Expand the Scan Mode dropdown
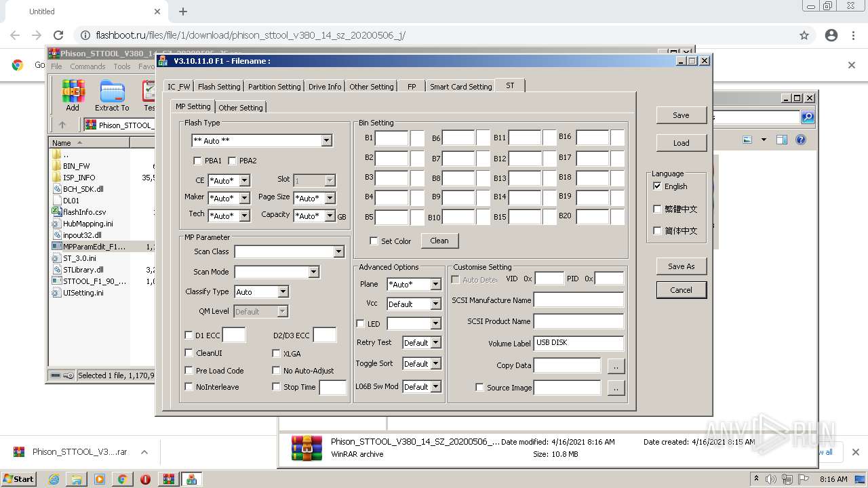This screenshot has height=488, width=868. click(313, 272)
